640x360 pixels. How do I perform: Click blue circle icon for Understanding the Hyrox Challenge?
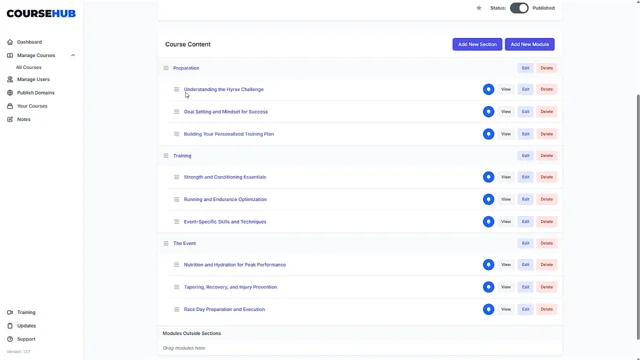pyautogui.click(x=488, y=89)
